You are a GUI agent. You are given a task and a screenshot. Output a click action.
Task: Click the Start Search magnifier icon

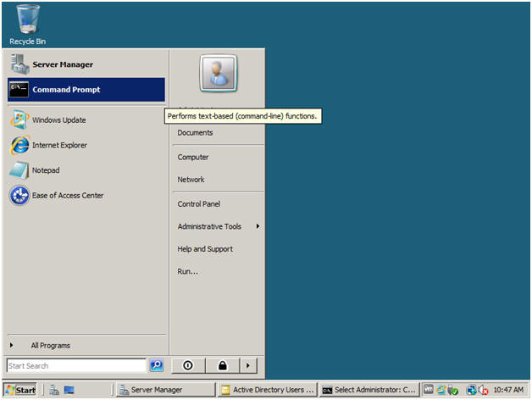157,365
